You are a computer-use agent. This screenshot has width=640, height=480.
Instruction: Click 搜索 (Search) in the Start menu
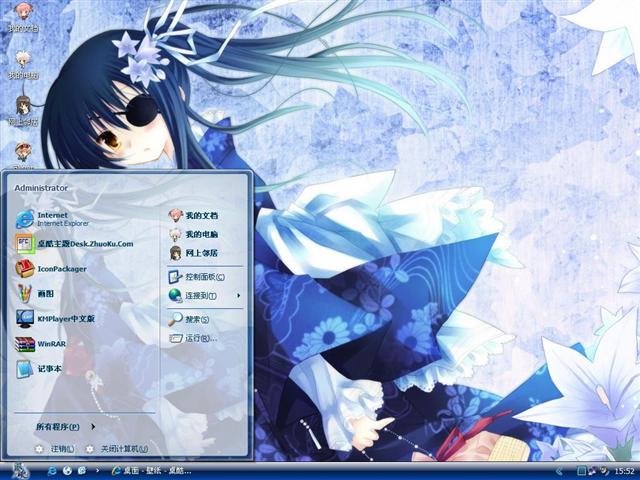pyautogui.click(x=195, y=319)
